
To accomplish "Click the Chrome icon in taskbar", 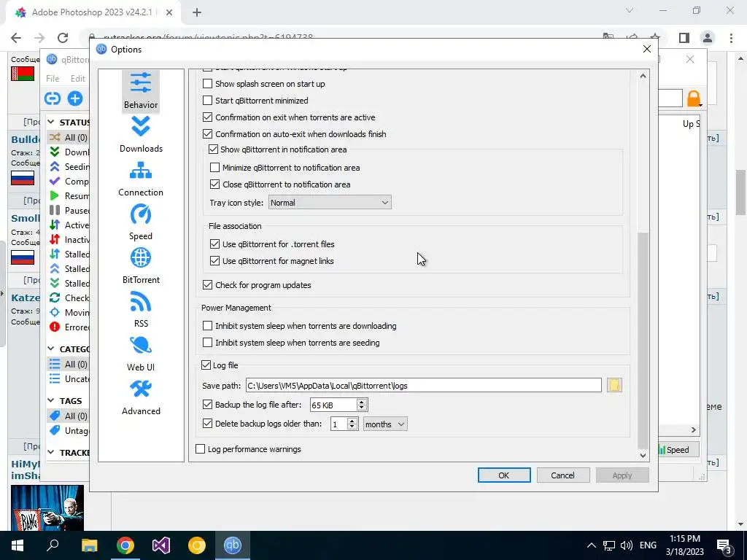I will (x=125, y=545).
